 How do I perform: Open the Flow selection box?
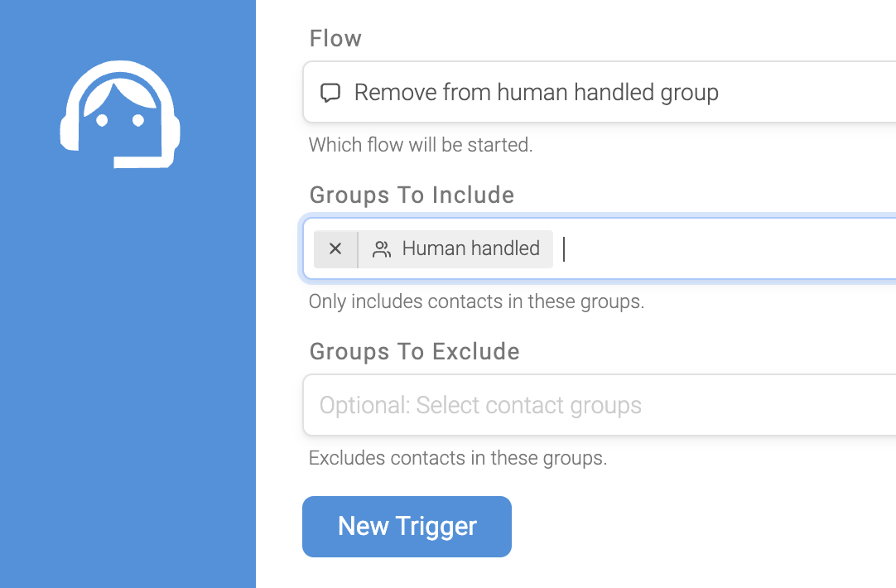(600, 92)
